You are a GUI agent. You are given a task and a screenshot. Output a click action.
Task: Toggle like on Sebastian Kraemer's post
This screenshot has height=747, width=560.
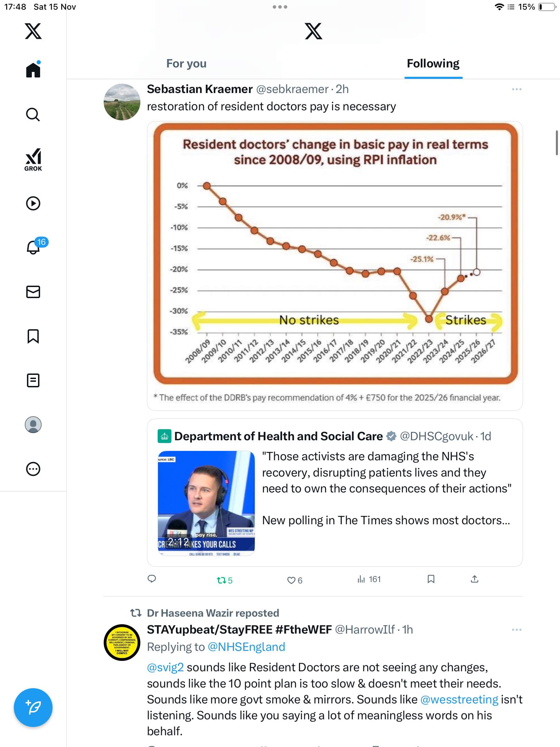pos(295,580)
